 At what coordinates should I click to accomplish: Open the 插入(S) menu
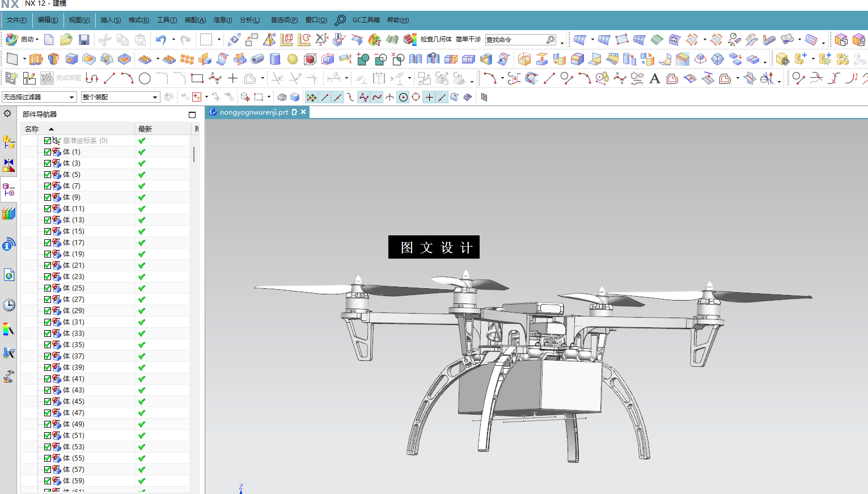(x=111, y=20)
